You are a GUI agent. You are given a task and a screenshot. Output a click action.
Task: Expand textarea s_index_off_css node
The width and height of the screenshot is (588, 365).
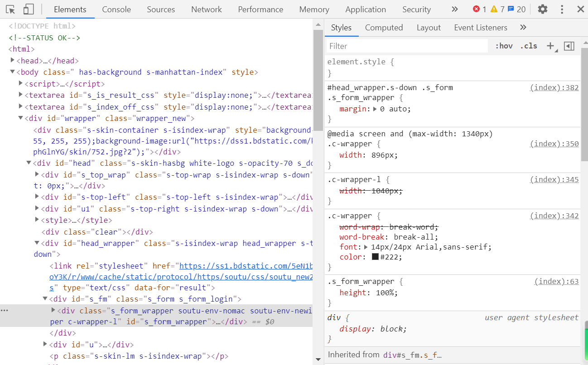tap(21, 106)
